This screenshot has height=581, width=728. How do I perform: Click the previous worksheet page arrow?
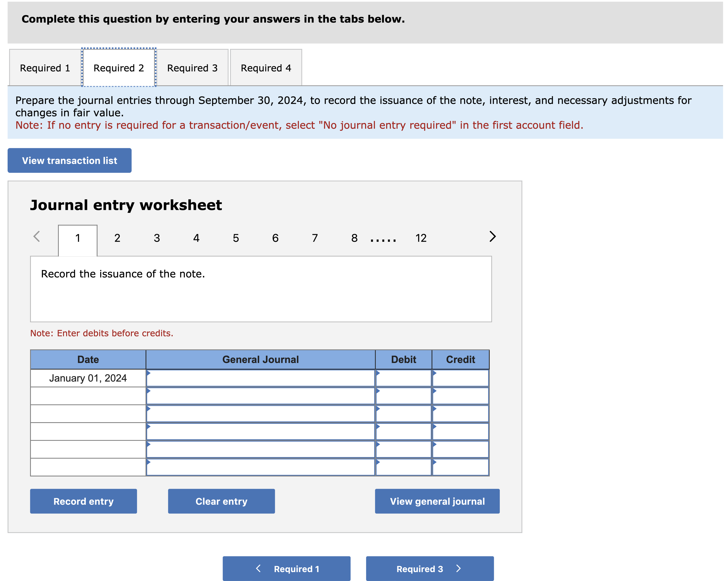[x=37, y=237]
